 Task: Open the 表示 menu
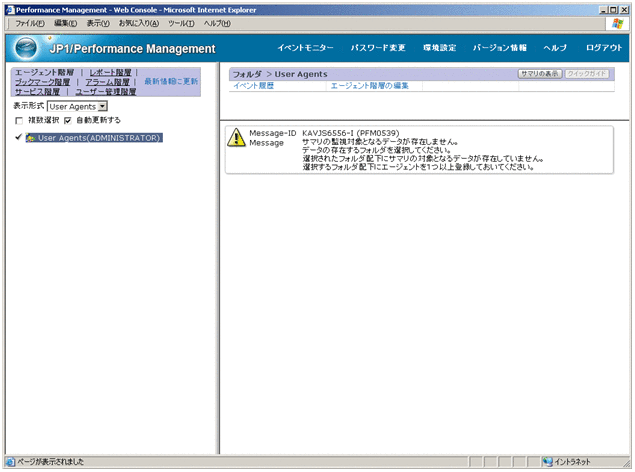(x=98, y=23)
